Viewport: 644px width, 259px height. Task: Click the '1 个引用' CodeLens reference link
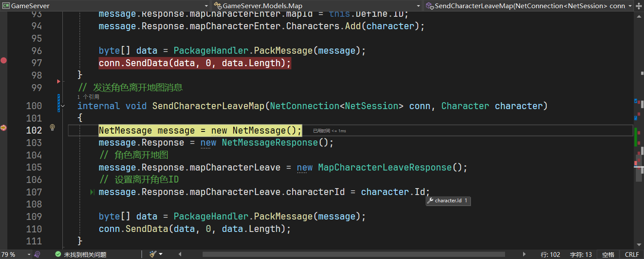[x=88, y=97]
